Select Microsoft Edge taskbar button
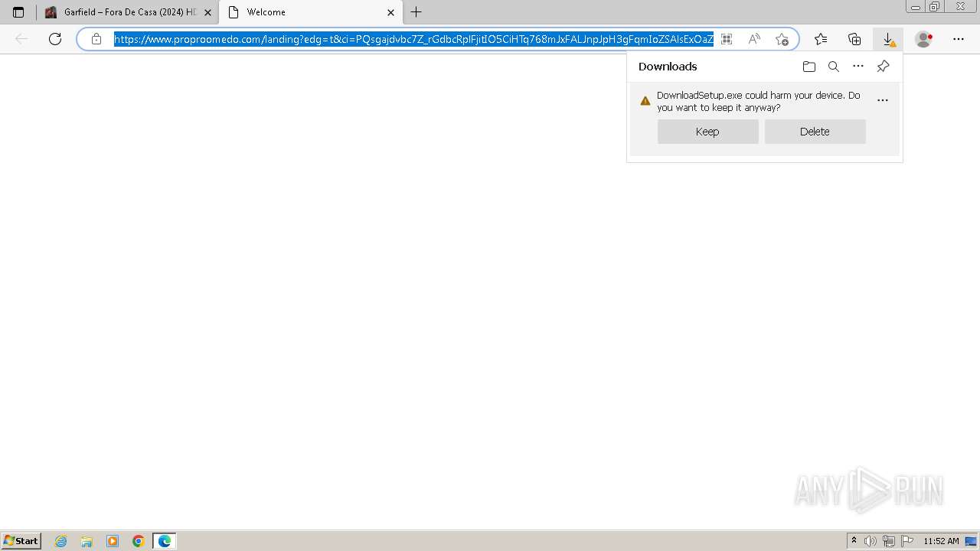This screenshot has width=980, height=551. 165,541
